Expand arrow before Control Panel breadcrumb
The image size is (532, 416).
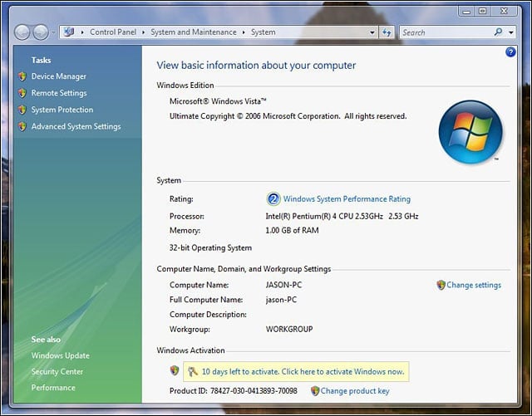click(82, 32)
